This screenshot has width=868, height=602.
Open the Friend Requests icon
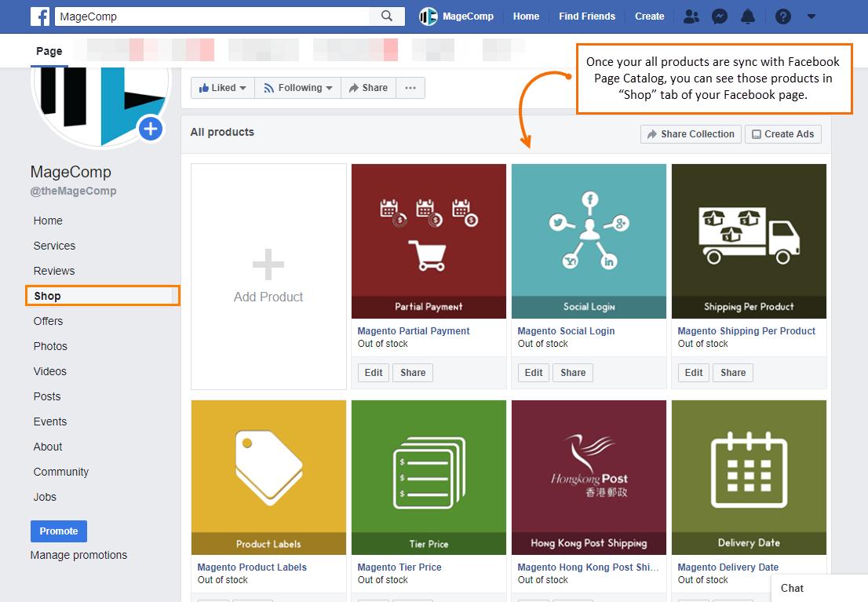click(691, 16)
